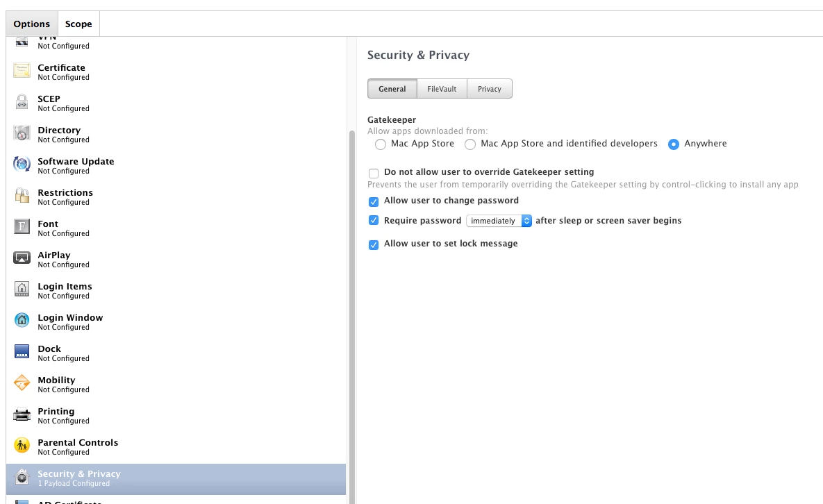Select the Dock payload label
The image size is (823, 504).
pos(49,348)
